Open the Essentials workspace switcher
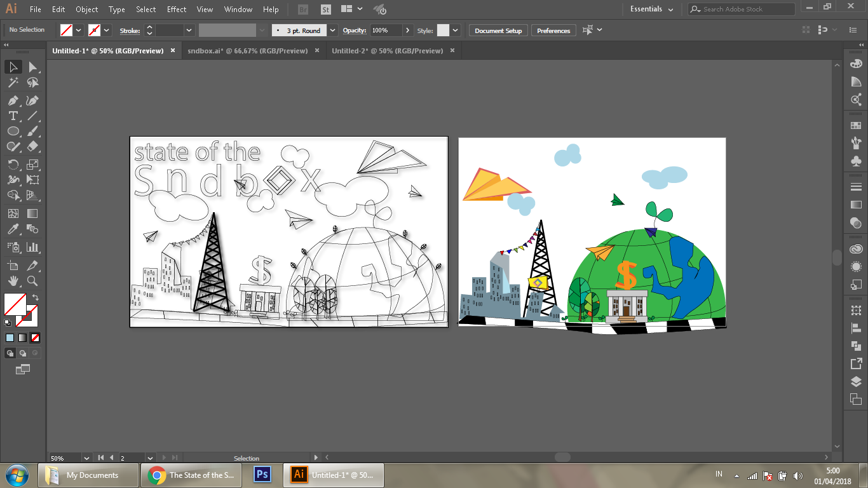This screenshot has height=488, width=868. click(x=651, y=9)
